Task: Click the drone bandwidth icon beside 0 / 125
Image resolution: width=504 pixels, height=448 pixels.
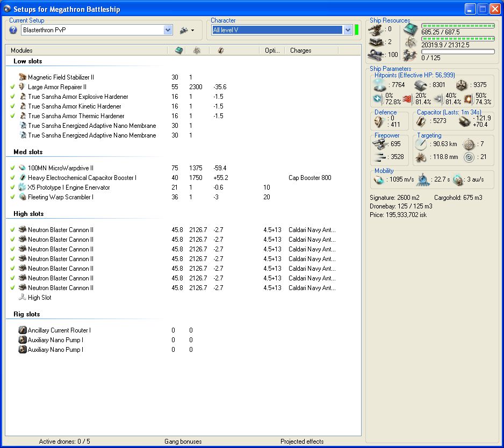Action: coord(411,55)
